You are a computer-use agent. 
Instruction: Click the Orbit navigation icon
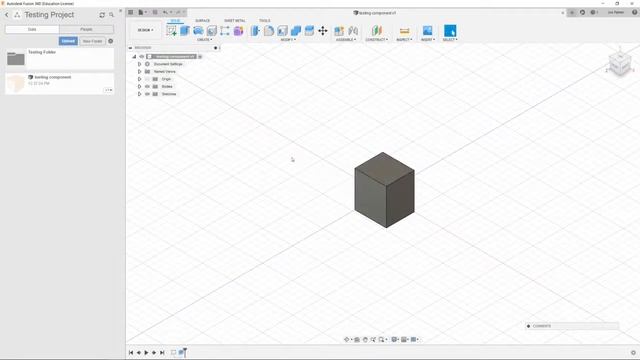tap(347, 340)
